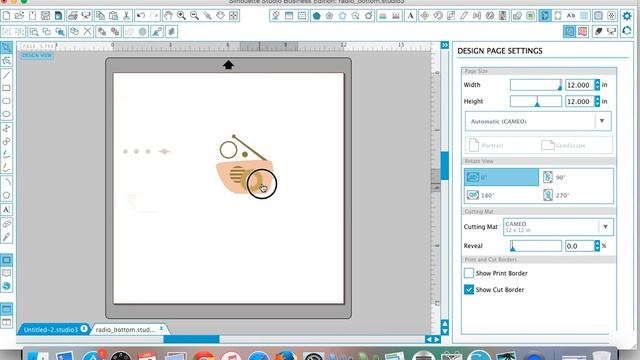This screenshot has width=640, height=360.
Task: Click the Cut scissors icon
Action: (126, 16)
